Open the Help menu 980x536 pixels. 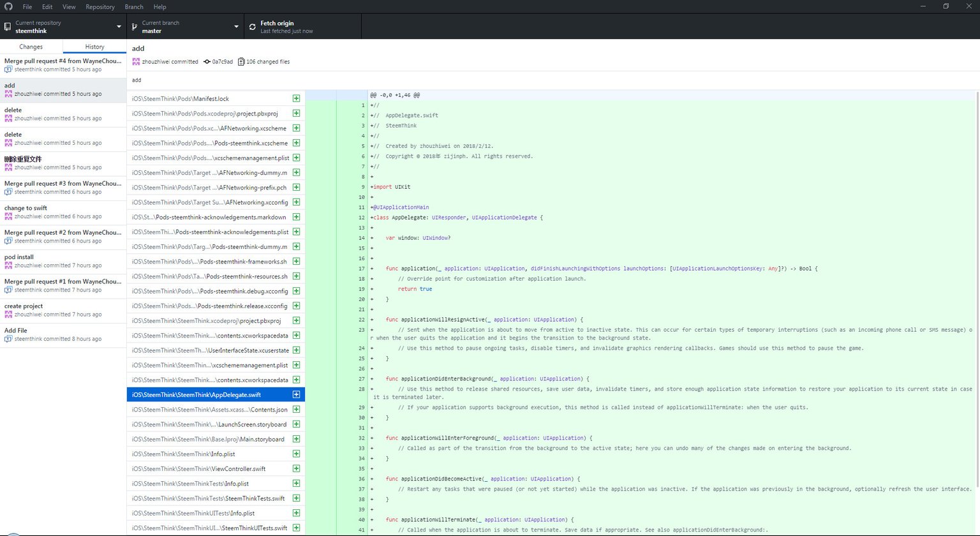(160, 7)
